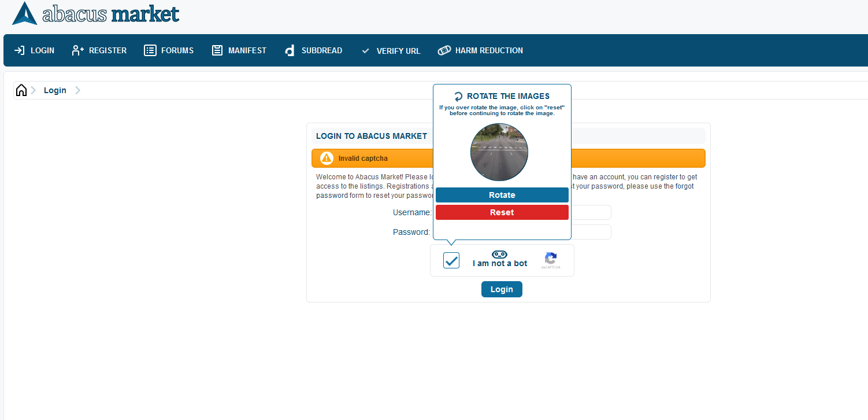The height and width of the screenshot is (420, 868).
Task: Open the Register nav item
Action: pyautogui.click(x=99, y=50)
